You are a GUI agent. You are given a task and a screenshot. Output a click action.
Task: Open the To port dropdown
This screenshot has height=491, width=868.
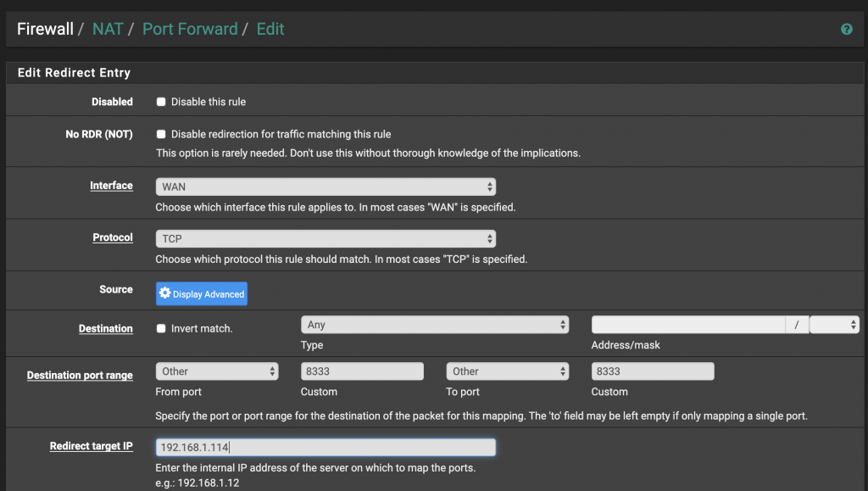[507, 371]
